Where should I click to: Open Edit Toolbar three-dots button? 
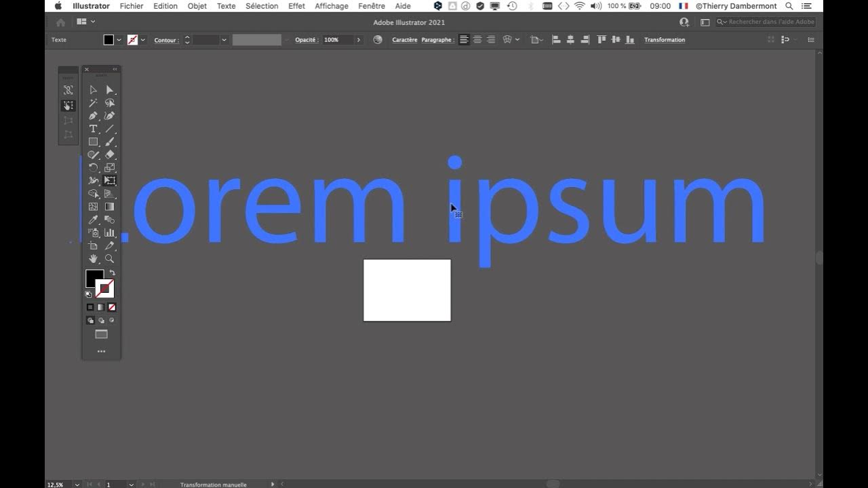[101, 351]
